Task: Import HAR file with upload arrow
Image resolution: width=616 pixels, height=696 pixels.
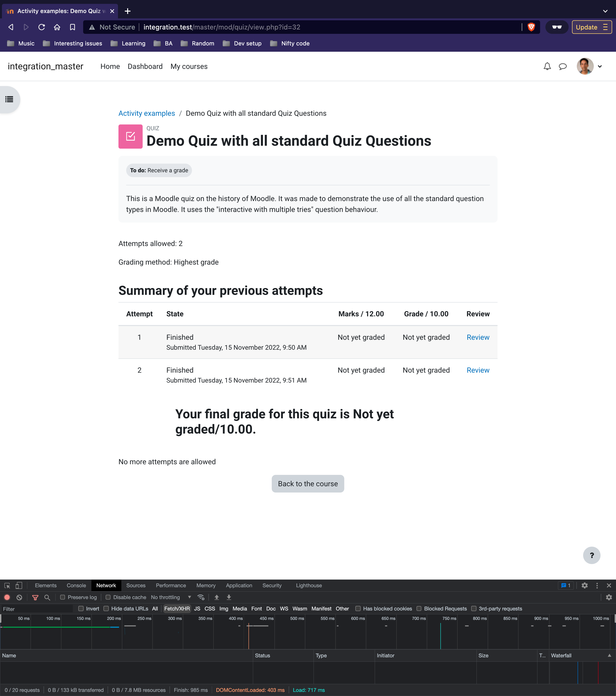Action: [x=217, y=597]
